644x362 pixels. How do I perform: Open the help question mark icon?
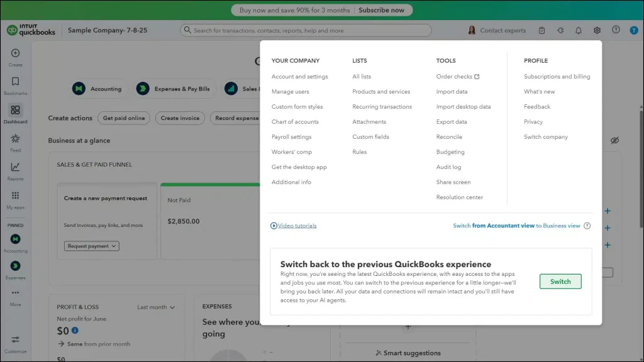616,30
